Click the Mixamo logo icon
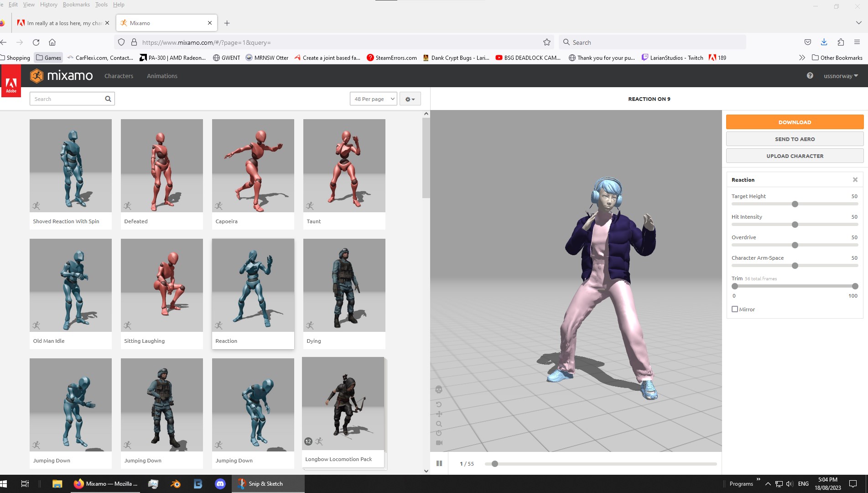Screen dimensions: 868x493 pos(36,76)
